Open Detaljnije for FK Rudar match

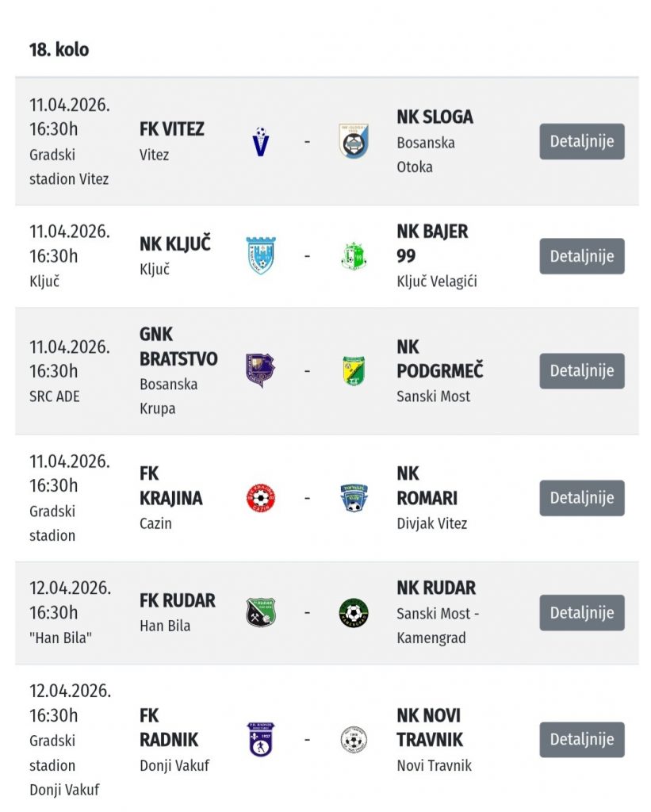pos(582,612)
